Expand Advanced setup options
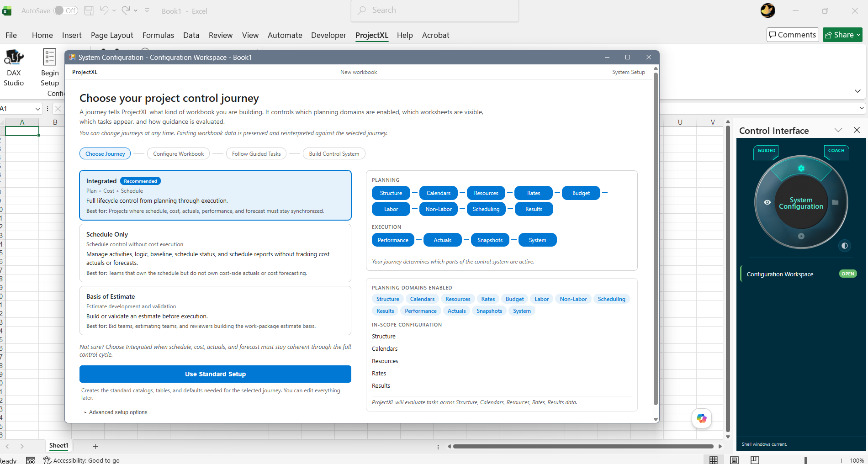This screenshot has width=868, height=464. (x=116, y=412)
